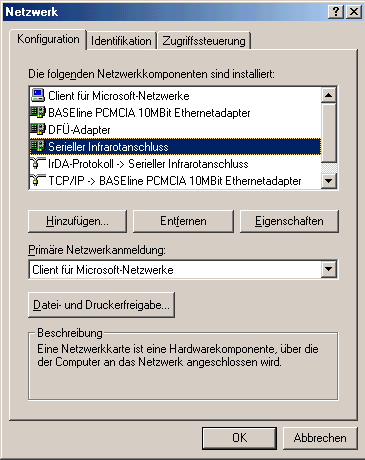Click the component list scroll down arrow
The image size is (365, 460).
tap(329, 181)
